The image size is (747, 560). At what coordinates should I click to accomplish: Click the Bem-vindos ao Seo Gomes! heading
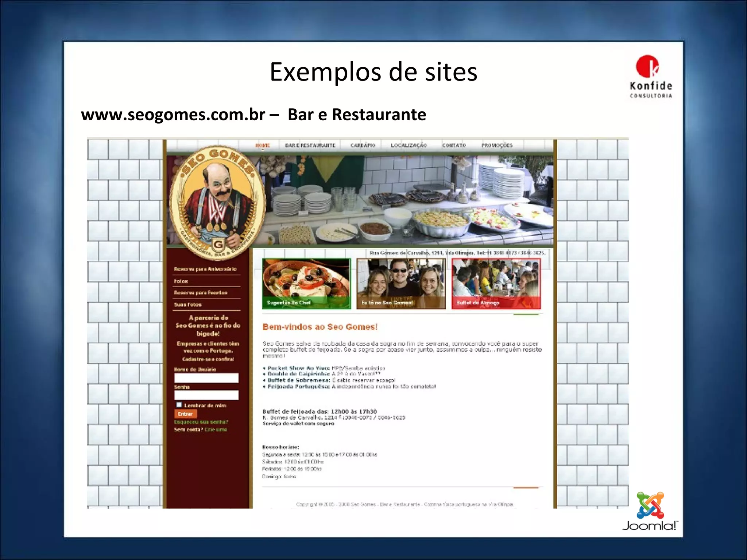tap(320, 327)
